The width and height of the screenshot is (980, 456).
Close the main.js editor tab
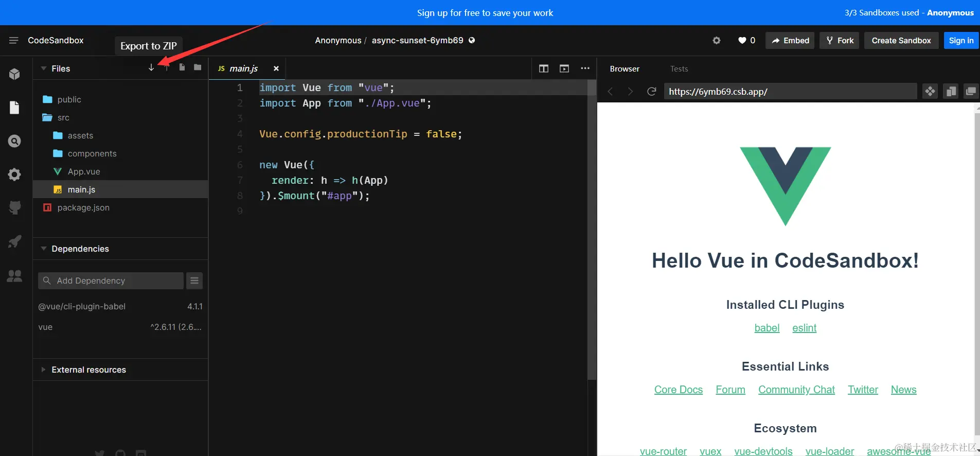pos(276,68)
